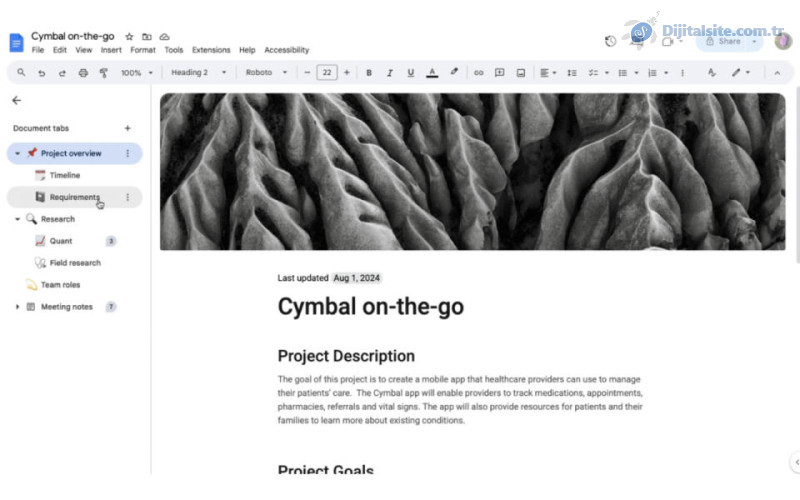Insert a link
This screenshot has height=500, width=800.
(x=479, y=73)
